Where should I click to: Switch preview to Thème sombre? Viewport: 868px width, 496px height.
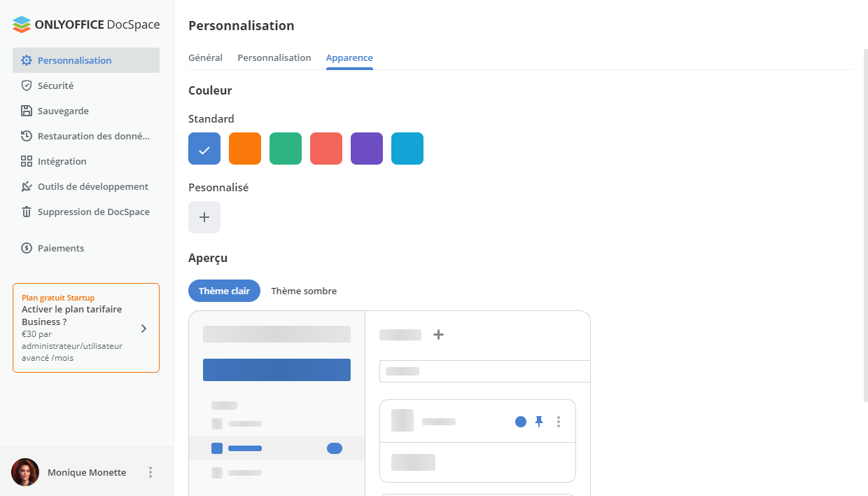point(304,291)
